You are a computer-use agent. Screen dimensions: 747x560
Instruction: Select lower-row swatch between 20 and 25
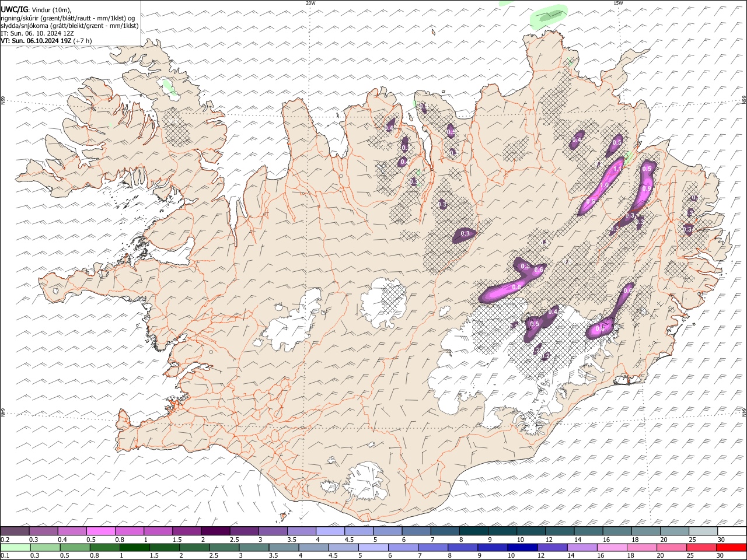671,547
